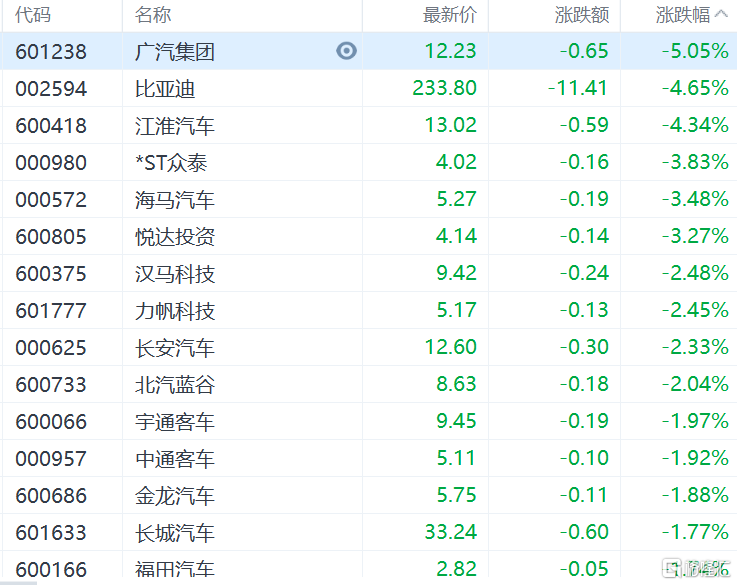Click 力帆科技 latest price 5.17

tap(456, 310)
